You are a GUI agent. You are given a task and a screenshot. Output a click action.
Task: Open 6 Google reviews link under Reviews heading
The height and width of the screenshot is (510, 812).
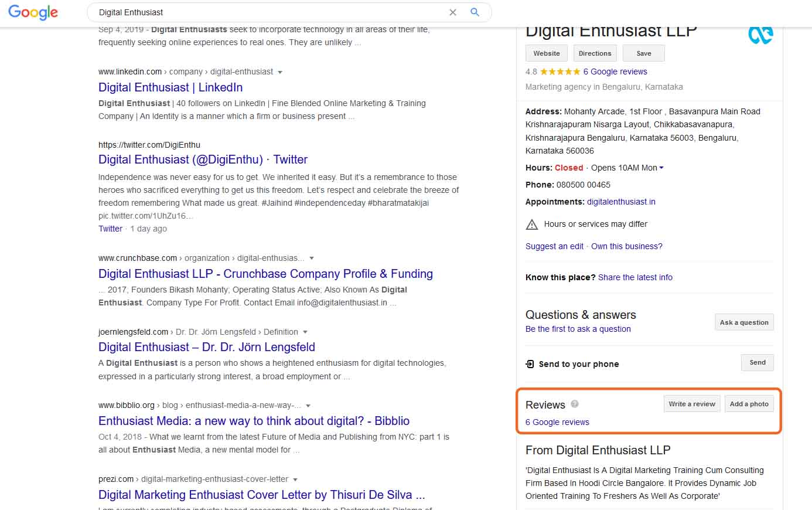point(557,422)
